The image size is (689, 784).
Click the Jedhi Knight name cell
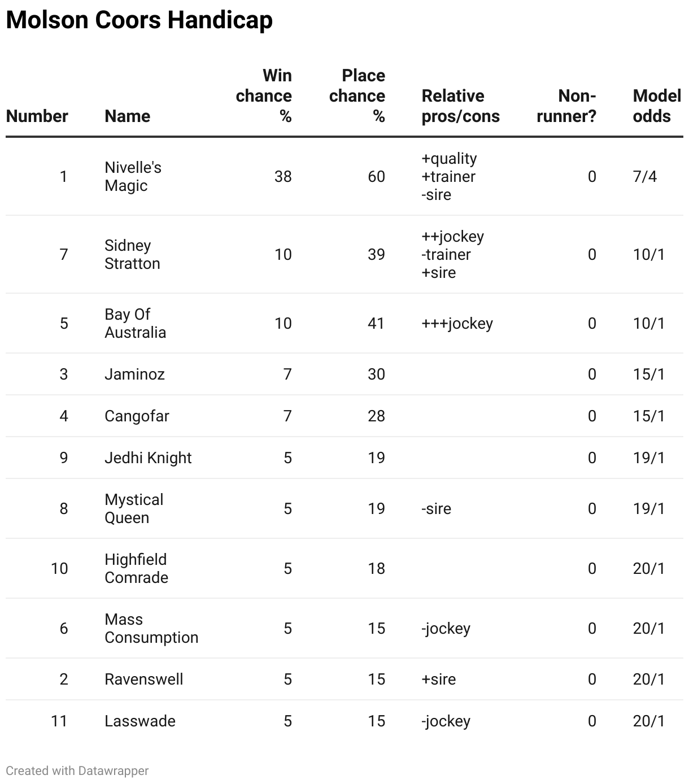click(148, 458)
